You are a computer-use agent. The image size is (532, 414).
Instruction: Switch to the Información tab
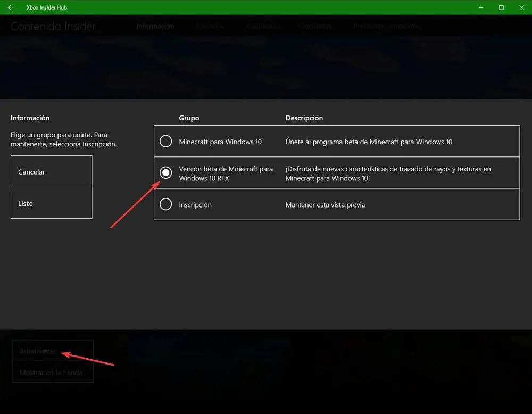[x=155, y=26]
